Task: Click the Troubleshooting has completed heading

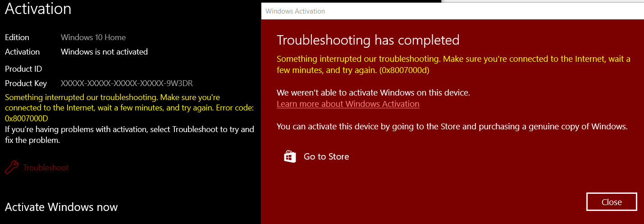Action: [x=368, y=40]
